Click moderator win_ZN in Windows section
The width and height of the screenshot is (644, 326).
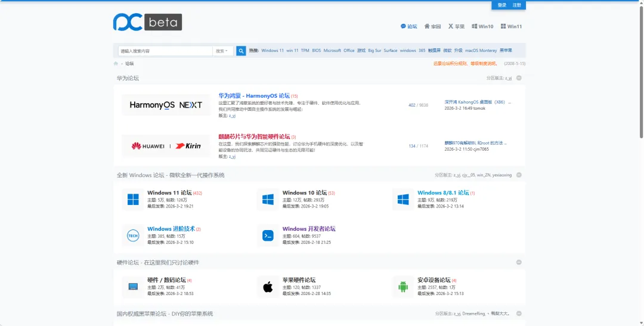pos(484,175)
